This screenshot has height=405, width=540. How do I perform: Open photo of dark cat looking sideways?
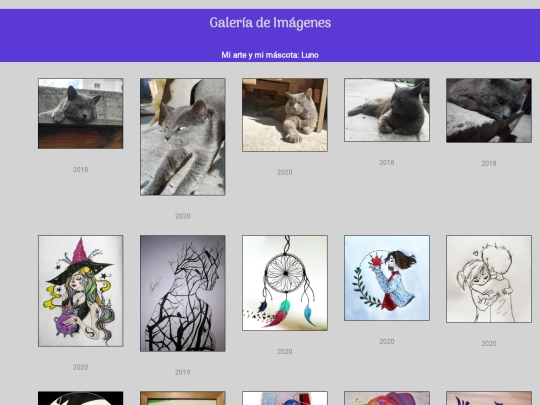(387, 110)
